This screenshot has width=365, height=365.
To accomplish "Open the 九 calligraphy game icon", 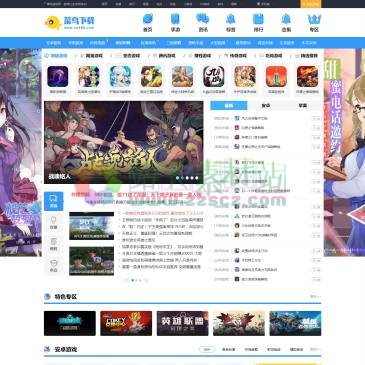I will (x=214, y=76).
